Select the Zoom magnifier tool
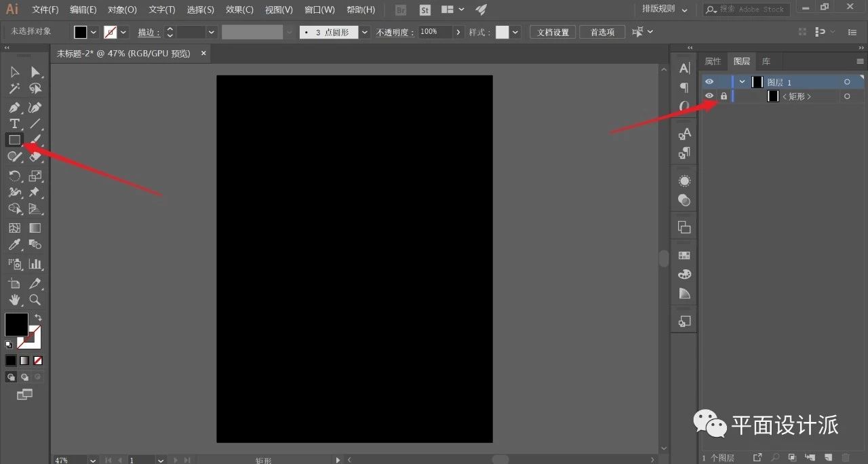 (35, 299)
